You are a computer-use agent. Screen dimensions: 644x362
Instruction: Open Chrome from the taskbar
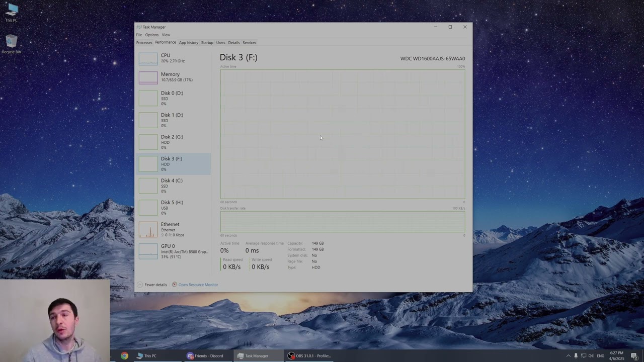[124, 355]
